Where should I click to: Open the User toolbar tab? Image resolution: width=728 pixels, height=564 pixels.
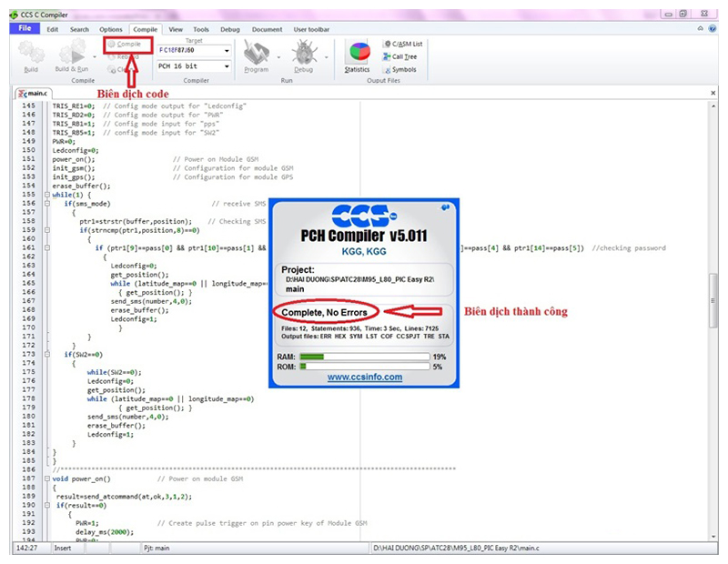[311, 29]
